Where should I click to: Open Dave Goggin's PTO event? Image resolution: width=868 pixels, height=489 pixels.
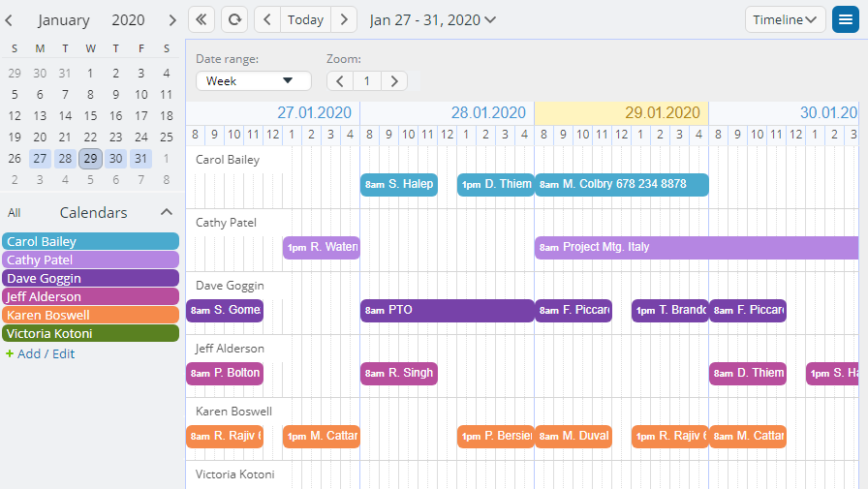[x=448, y=310]
